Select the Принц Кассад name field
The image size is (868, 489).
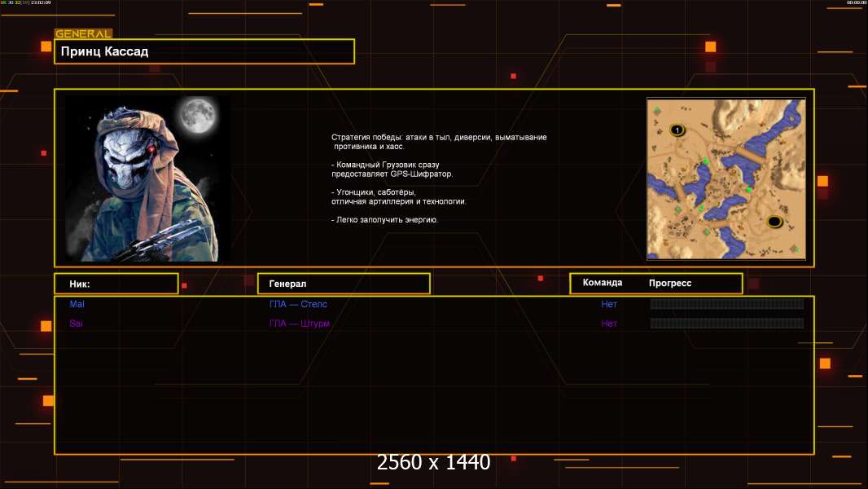click(204, 51)
